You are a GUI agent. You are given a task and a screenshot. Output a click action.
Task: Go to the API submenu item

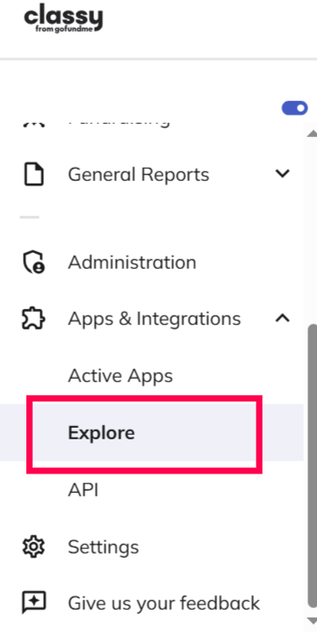pos(83,489)
